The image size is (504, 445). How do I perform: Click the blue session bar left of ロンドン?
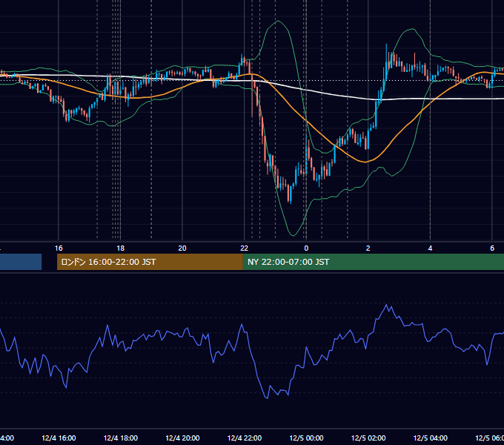coord(21,262)
